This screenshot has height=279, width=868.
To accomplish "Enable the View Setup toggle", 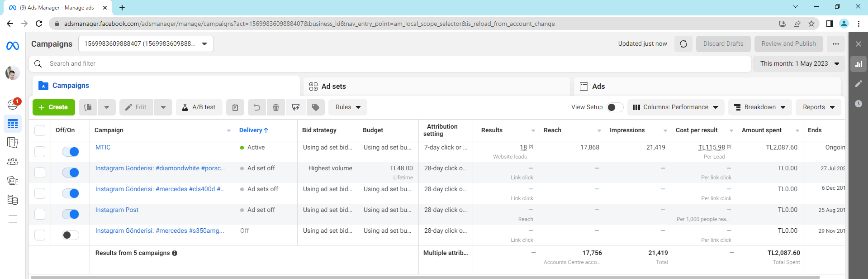I will tap(615, 107).
